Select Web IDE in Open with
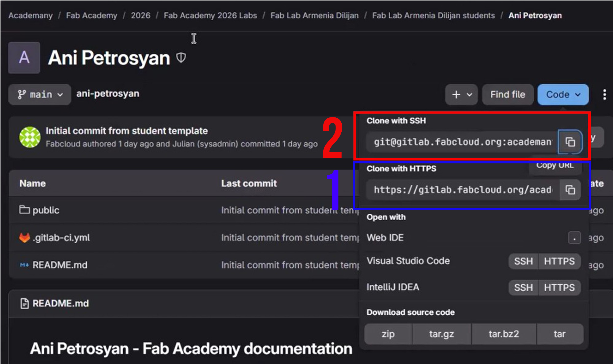The height and width of the screenshot is (364, 613). click(x=385, y=238)
